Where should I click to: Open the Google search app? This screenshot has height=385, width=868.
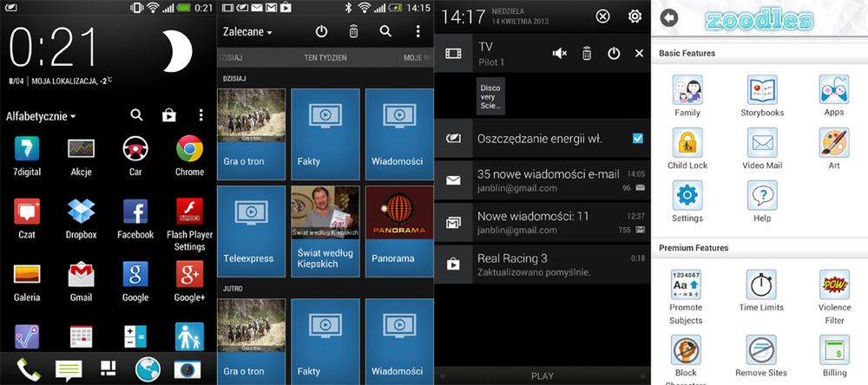coord(135,282)
